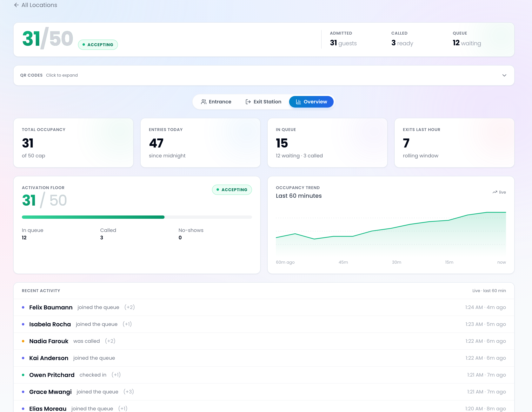Click the 12 waiting · 3 called subtitle
Image resolution: width=532 pixels, height=412 pixels.
coord(299,156)
